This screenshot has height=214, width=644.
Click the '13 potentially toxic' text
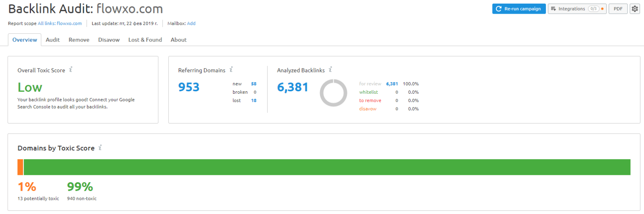[x=38, y=199]
